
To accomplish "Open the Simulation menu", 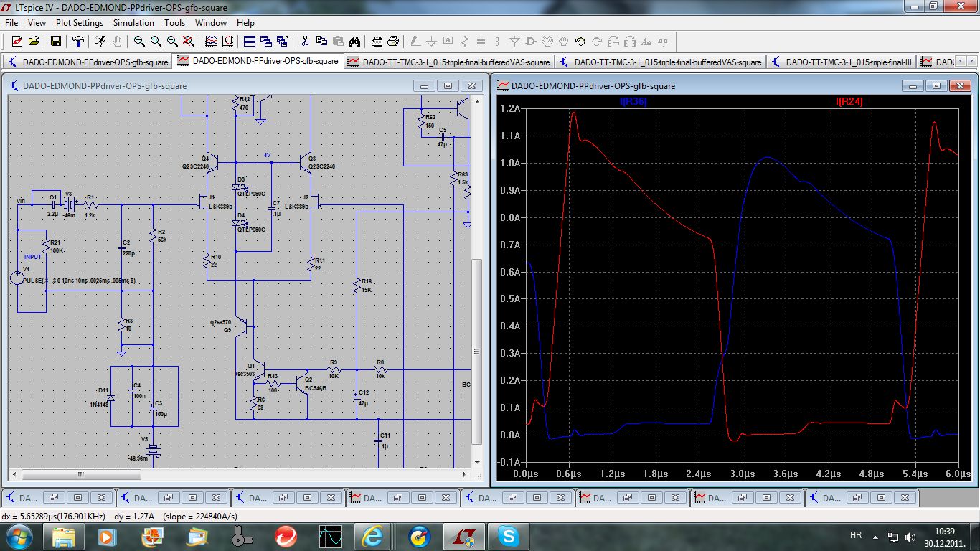I will [x=133, y=23].
